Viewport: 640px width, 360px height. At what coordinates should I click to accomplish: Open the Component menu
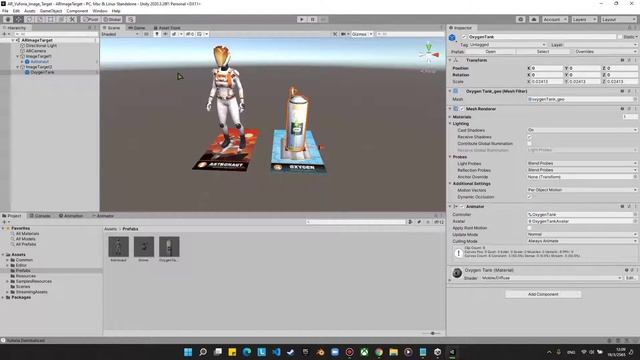click(x=77, y=11)
